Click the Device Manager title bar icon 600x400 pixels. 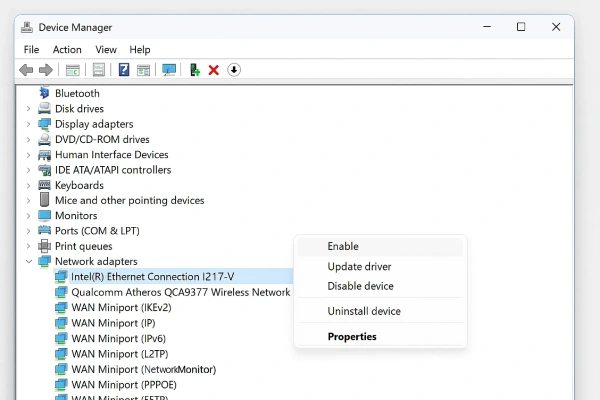click(x=27, y=27)
